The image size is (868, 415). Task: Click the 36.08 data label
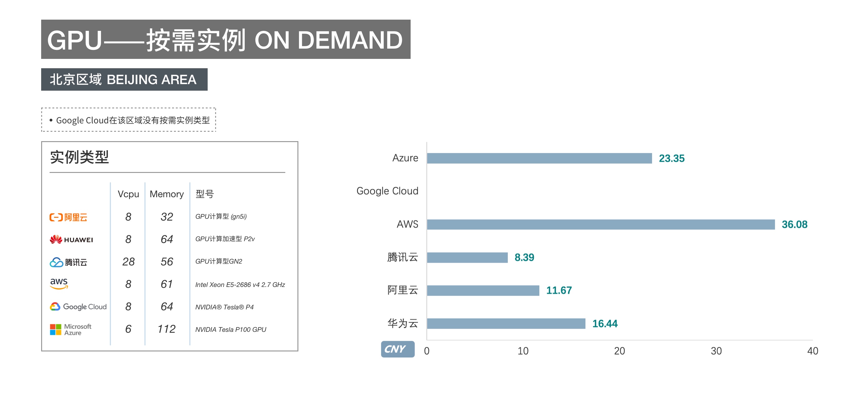point(794,224)
